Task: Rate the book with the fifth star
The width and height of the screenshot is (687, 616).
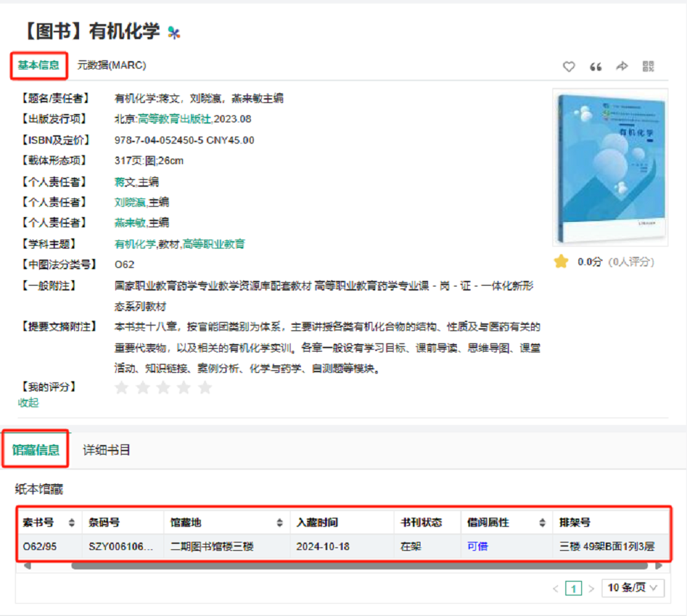Action: 205,388
